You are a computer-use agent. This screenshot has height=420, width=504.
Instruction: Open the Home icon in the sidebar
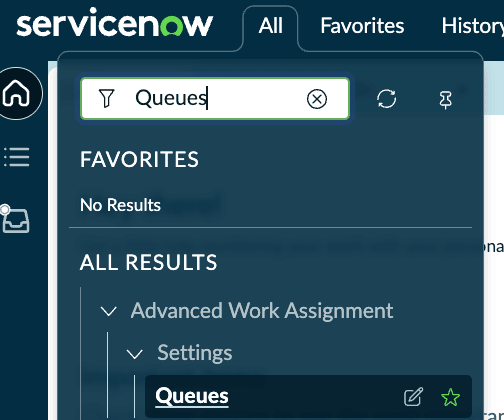point(16,93)
